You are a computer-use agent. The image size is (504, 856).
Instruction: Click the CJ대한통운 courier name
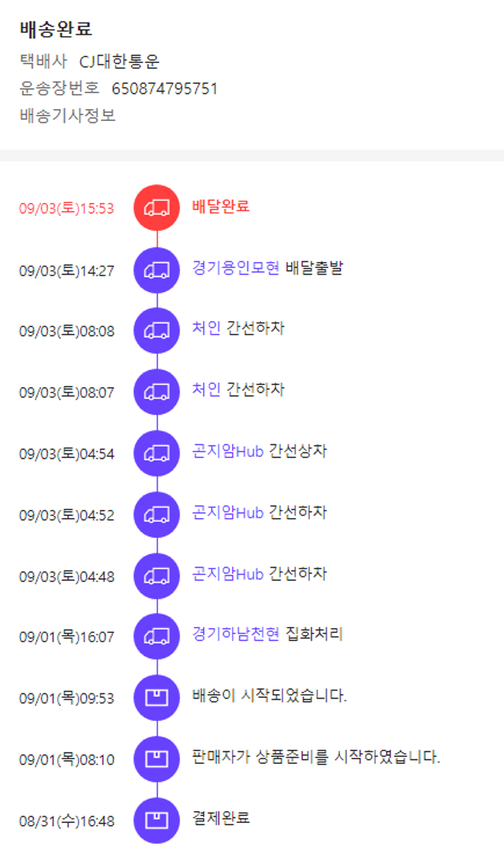[119, 62]
